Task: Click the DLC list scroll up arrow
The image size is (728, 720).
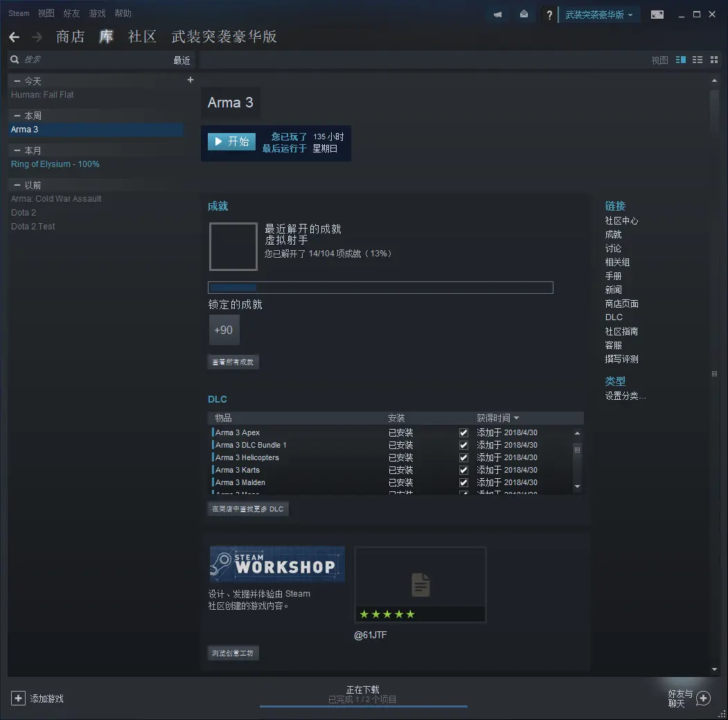Action: click(x=577, y=433)
